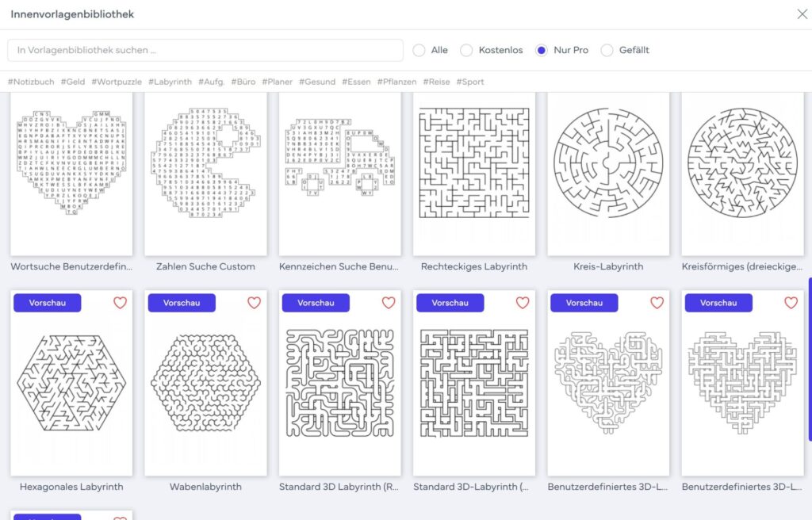812x520 pixels.
Task: Click the blue vertical scrollbar handle
Action: point(810,359)
